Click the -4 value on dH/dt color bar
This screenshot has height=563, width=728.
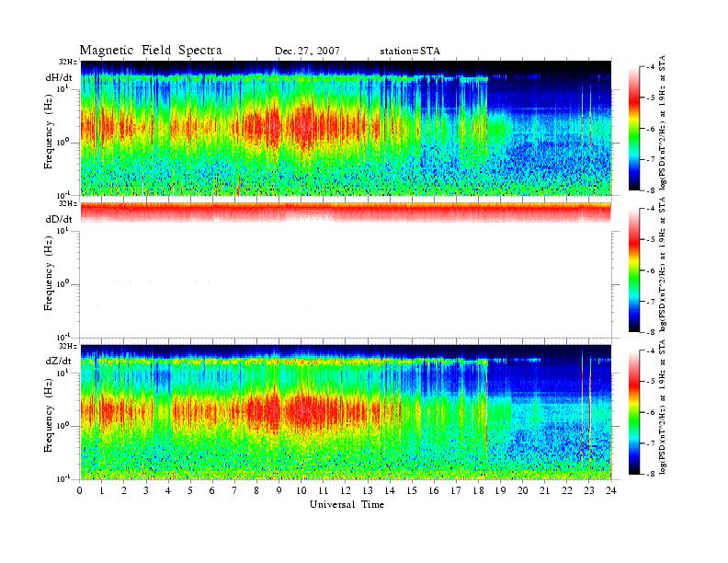point(651,67)
